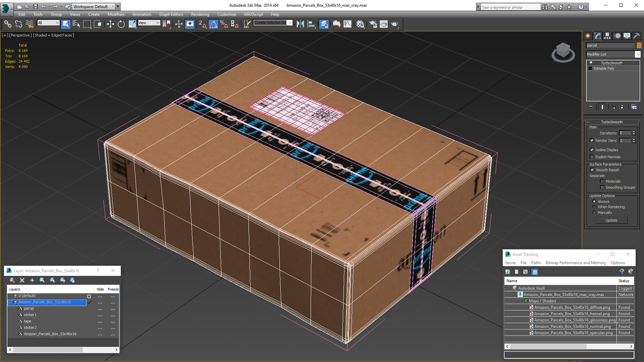Click Name column header in Asset Tracking
This screenshot has width=644, height=362.
(x=560, y=281)
